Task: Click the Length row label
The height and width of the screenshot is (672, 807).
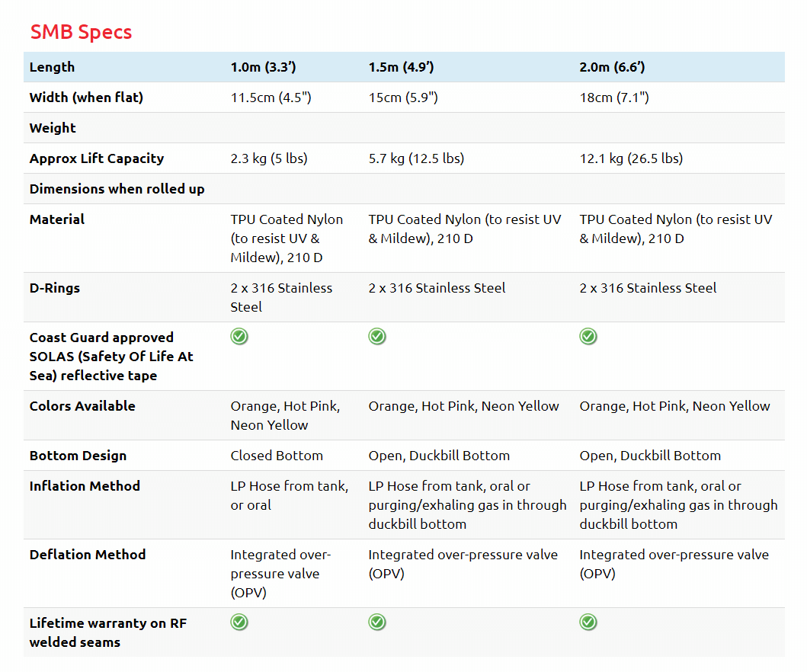Action: [52, 67]
